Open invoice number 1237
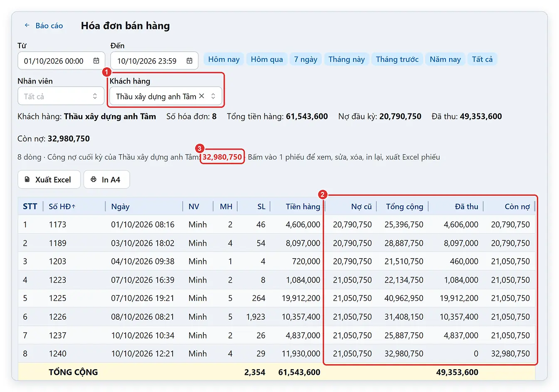Image resolution: width=559 pixels, height=392 pixels. coord(57,335)
